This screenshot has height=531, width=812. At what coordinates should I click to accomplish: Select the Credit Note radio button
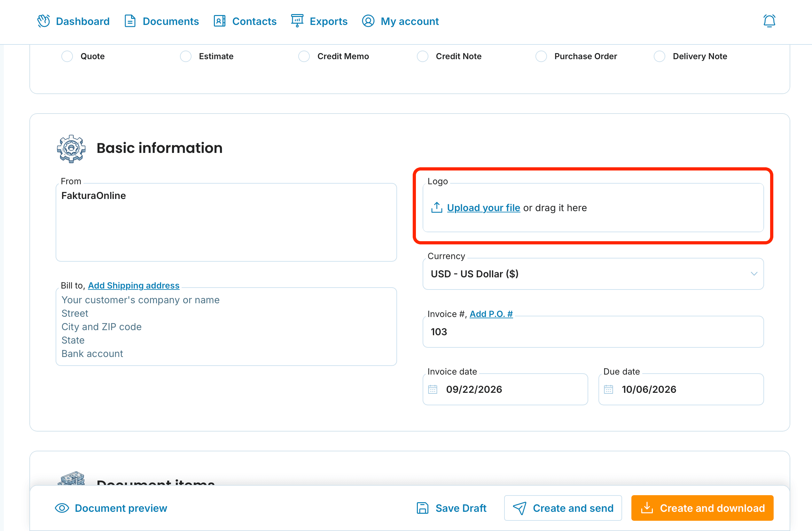(422, 56)
